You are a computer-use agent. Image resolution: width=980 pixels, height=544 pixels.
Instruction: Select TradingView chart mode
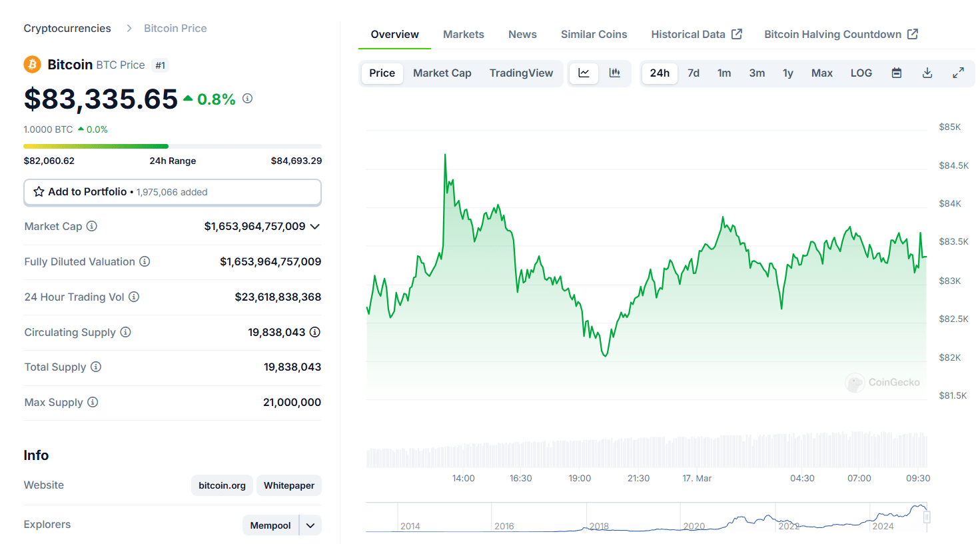[521, 73]
